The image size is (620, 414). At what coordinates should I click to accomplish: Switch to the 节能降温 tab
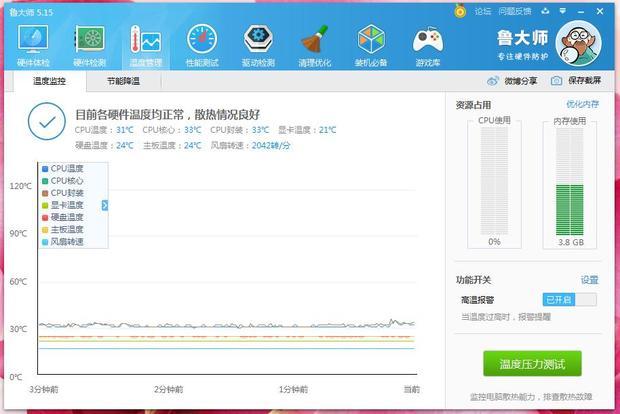[x=123, y=81]
